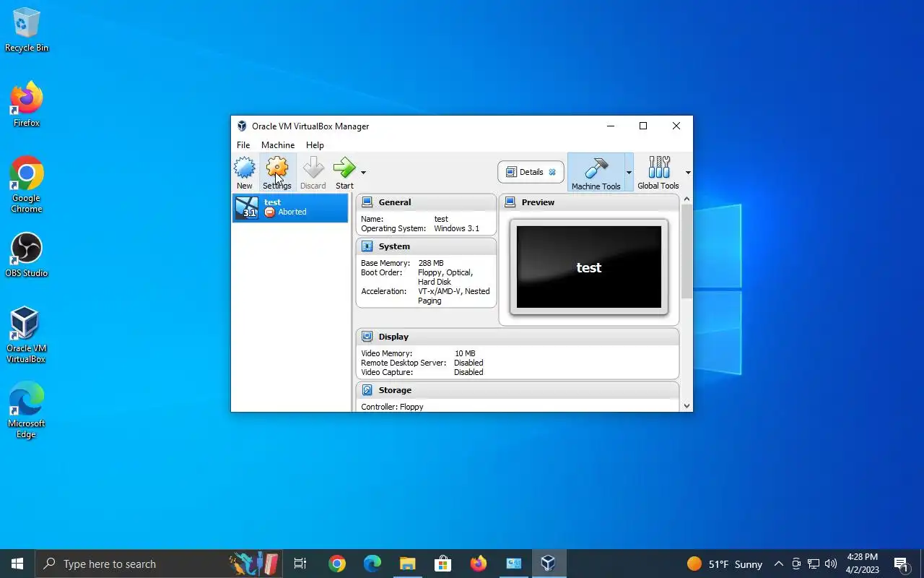Click the Windows 3.1 OS icon of test VM

click(247, 208)
